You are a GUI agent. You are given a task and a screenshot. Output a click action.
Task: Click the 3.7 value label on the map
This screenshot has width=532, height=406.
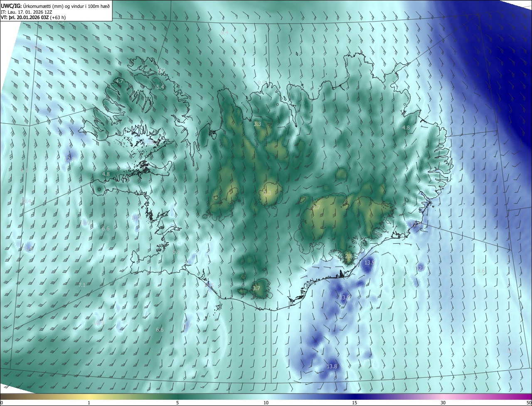click(256, 288)
